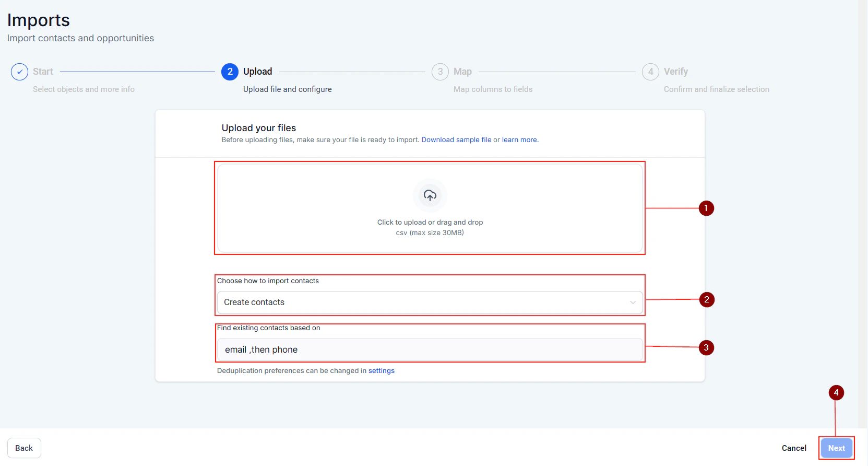Click 'Choose how to import contacts' label
Screen dimensions: 868x466
click(x=268, y=281)
